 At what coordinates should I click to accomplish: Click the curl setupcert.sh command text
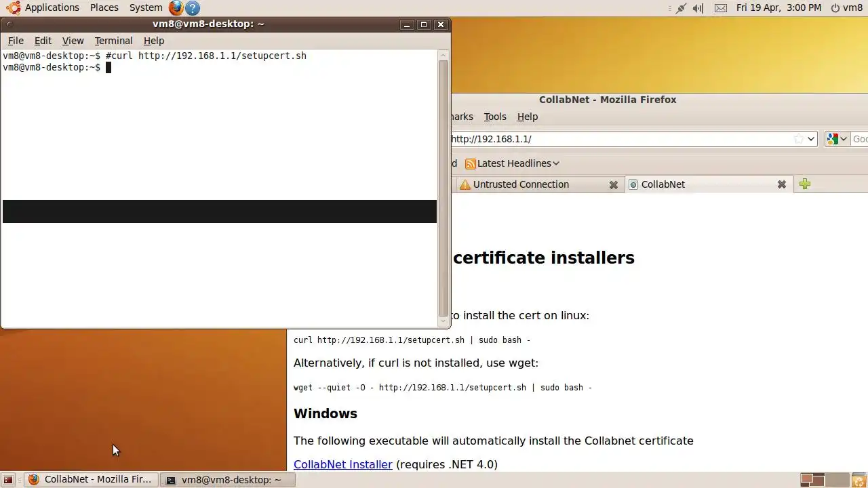(x=412, y=340)
